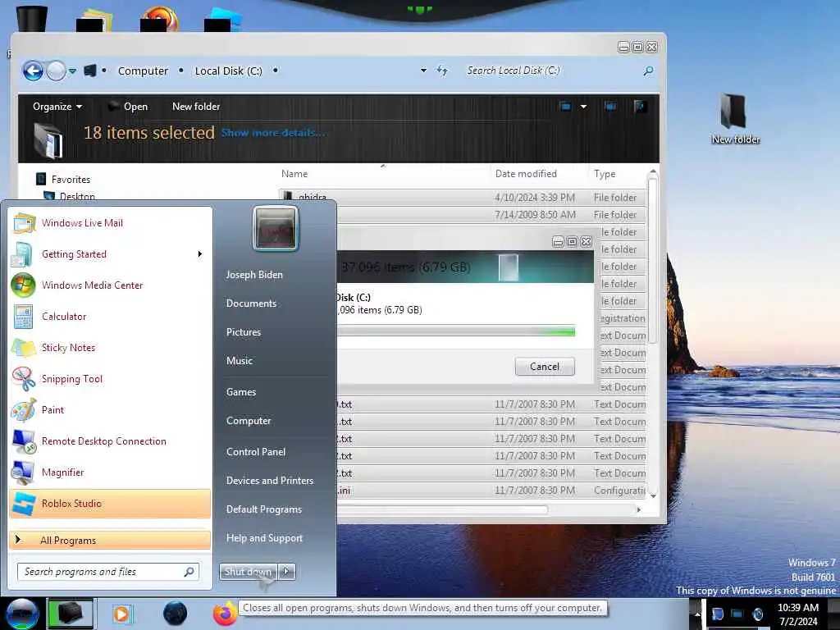
Task: Open the view options dropdown arrow
Action: (583, 106)
